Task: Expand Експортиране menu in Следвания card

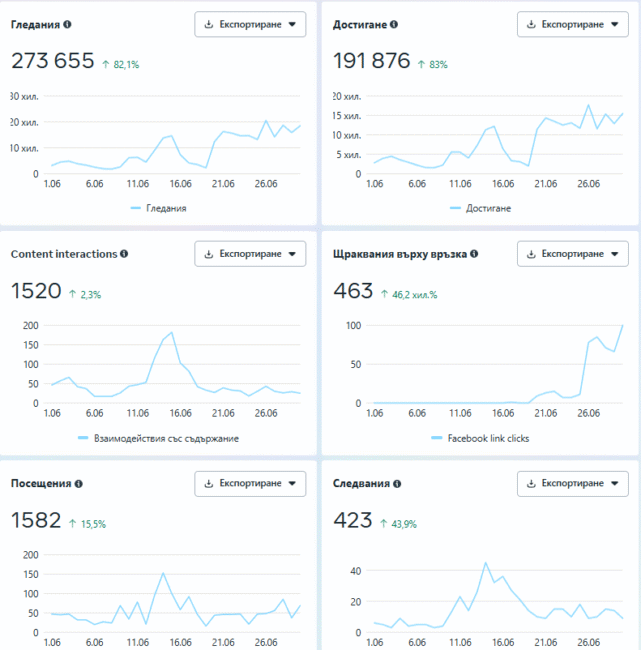Action: coord(572,483)
